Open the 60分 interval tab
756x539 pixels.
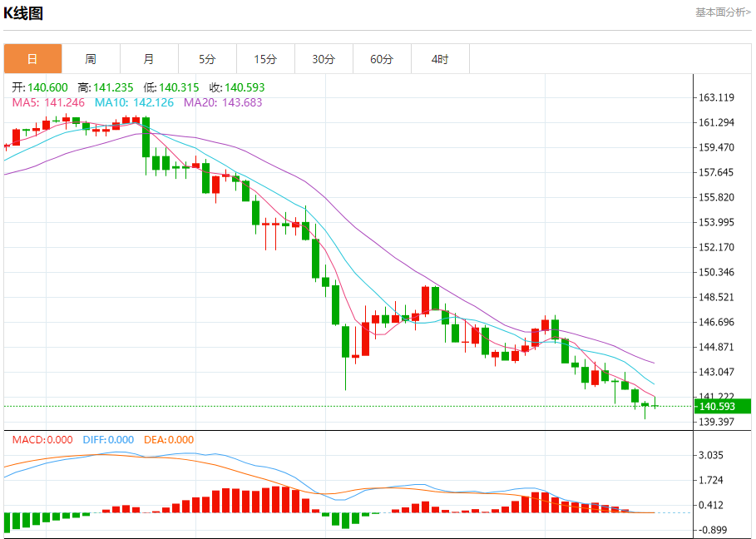pos(382,59)
